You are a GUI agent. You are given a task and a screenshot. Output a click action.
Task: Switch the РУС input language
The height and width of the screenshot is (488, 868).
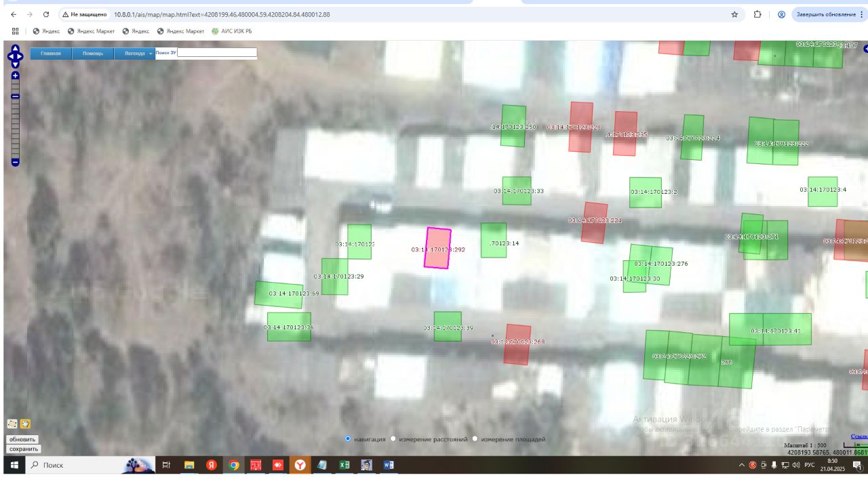pos(809,465)
